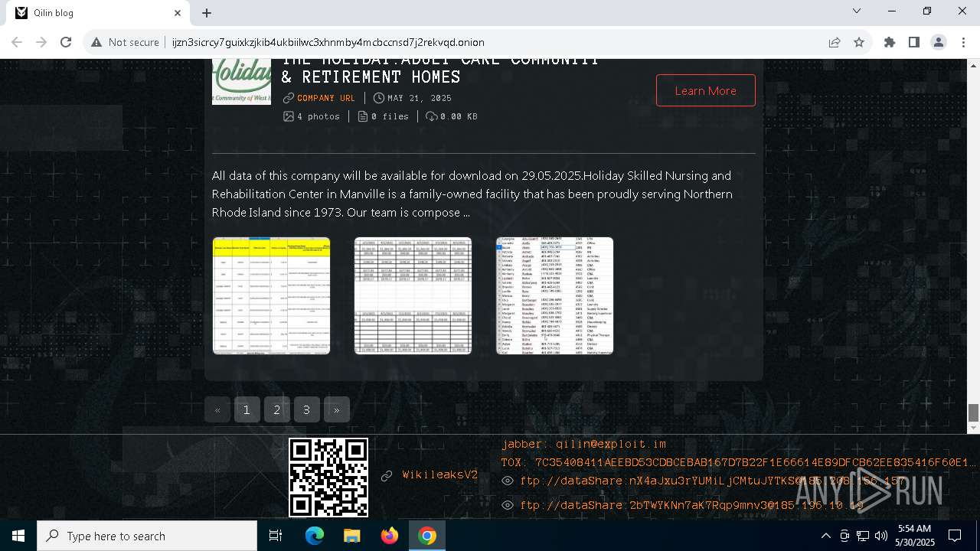Close the Qilin blog tab

(178, 13)
